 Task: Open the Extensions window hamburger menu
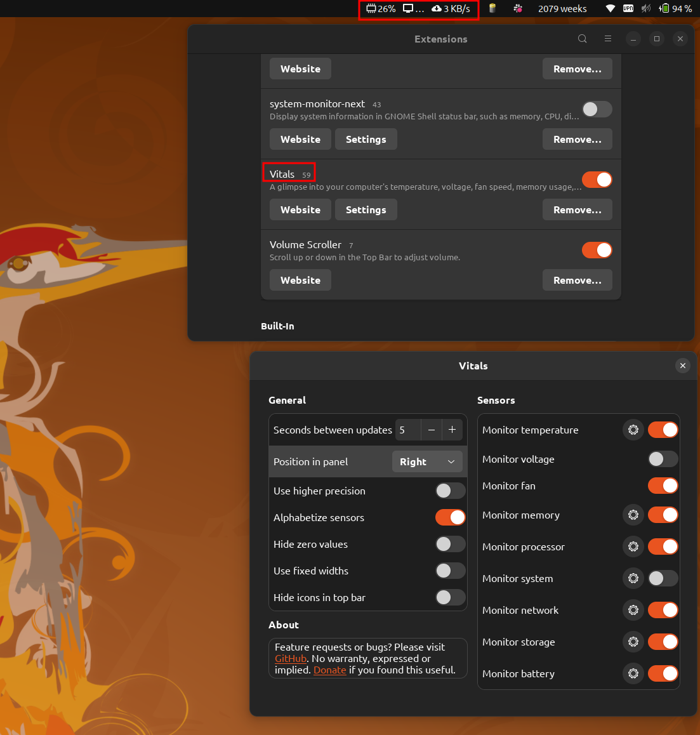(607, 39)
